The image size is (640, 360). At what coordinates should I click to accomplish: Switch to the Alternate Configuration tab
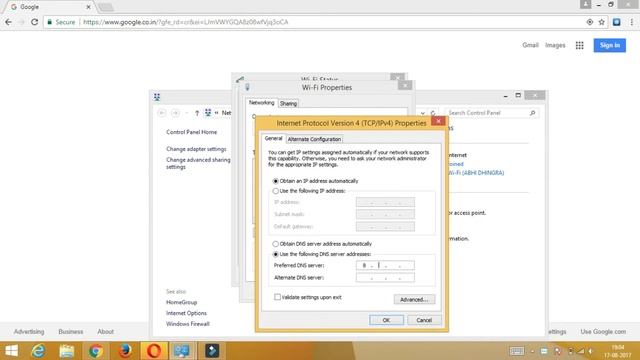click(314, 139)
